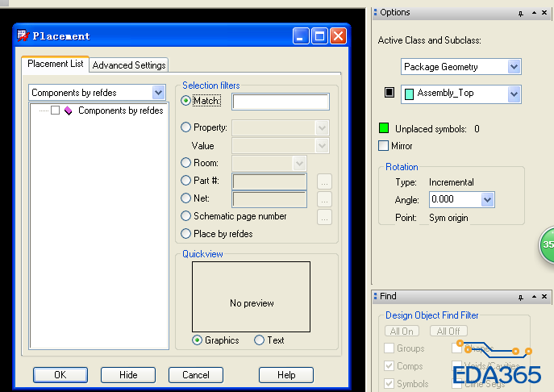Viewport: 554px width, 392px height.
Task: Click the browse button next to Net
Action: click(x=324, y=199)
